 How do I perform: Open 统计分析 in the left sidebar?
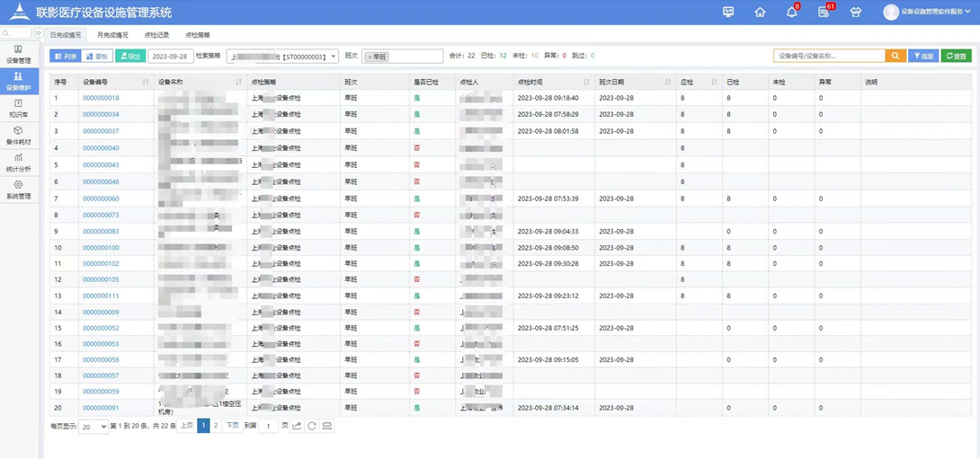[18, 163]
